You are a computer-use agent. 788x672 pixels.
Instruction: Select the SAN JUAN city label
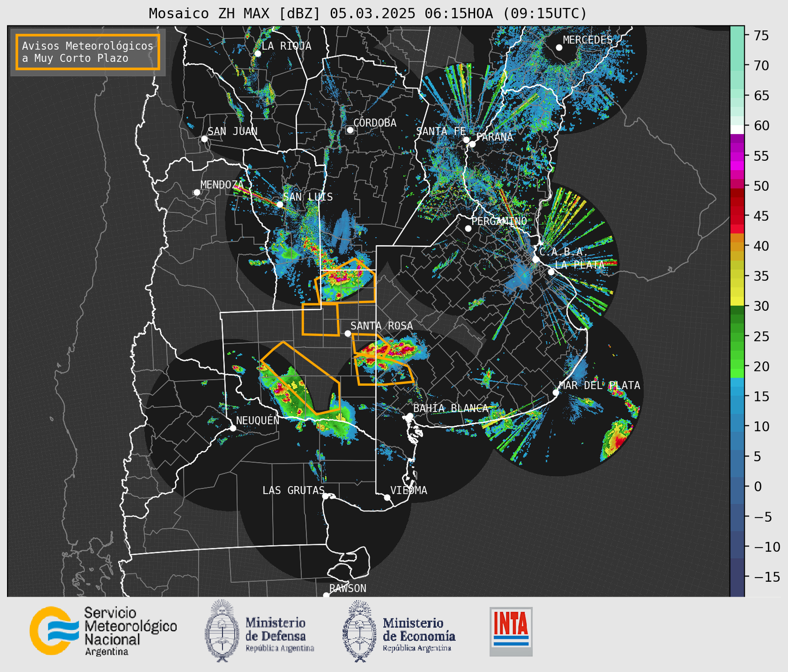[232, 131]
